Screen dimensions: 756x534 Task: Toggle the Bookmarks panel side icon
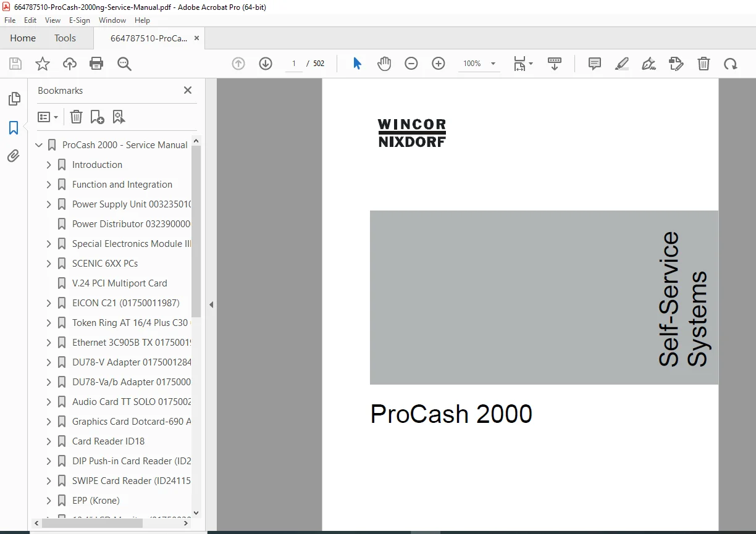coord(14,128)
